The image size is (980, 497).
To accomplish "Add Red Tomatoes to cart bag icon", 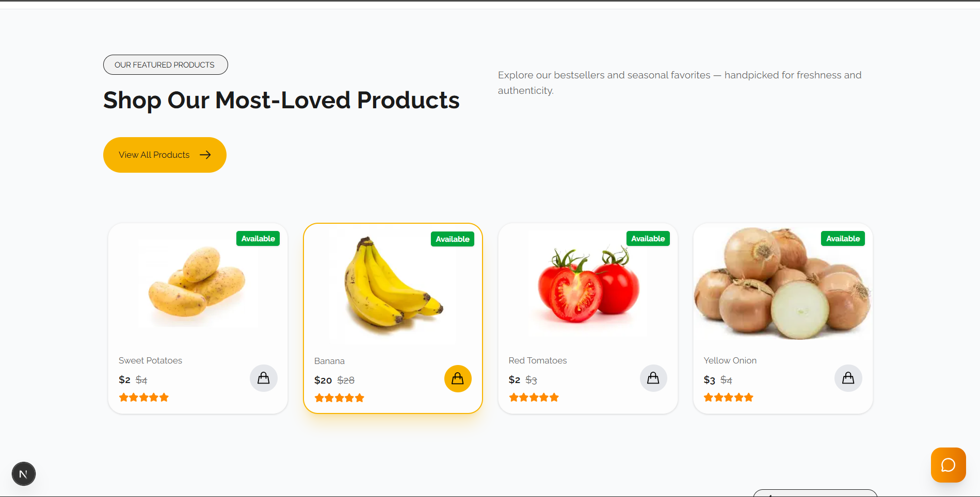I will click(653, 378).
